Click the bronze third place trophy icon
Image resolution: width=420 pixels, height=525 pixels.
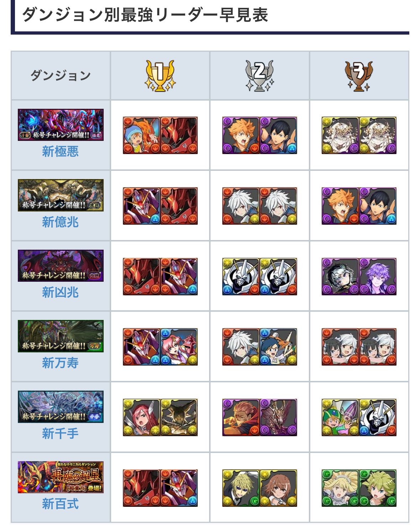click(359, 76)
